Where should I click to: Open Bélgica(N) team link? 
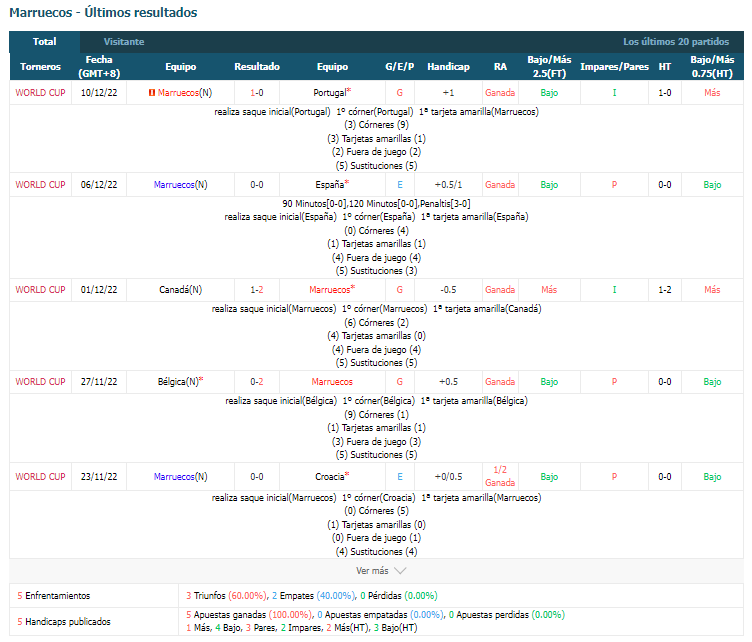178,382
